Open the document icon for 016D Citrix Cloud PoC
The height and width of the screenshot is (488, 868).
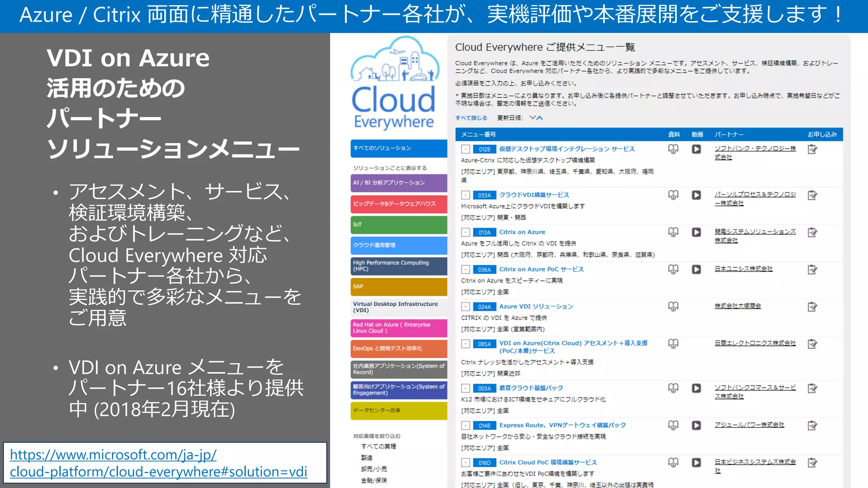click(x=673, y=463)
